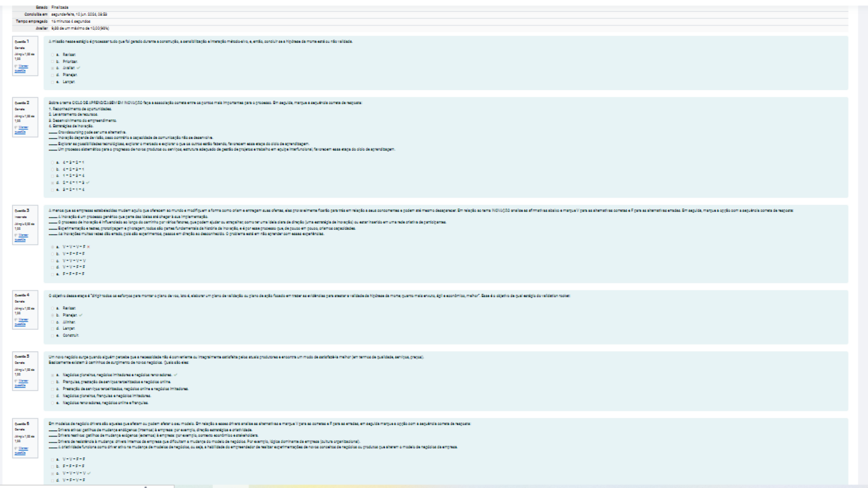The width and height of the screenshot is (868, 488).
Task: Select radio option 'Construir' in question 4
Action: [52, 335]
